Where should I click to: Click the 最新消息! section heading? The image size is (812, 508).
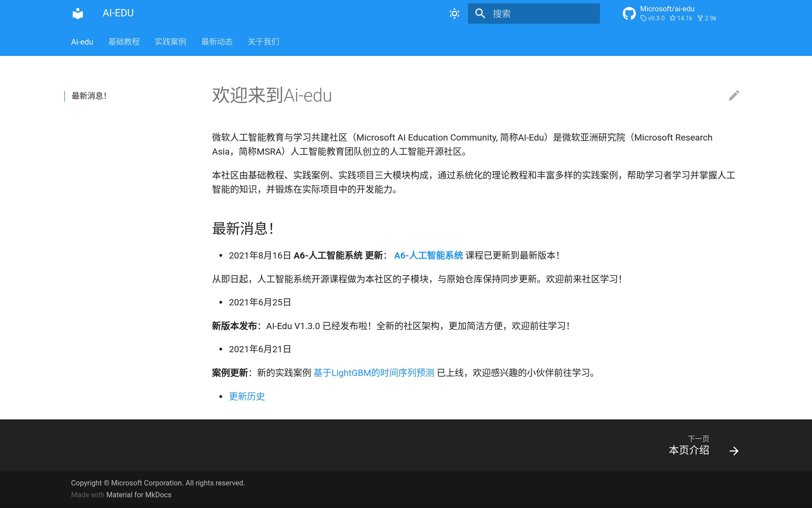point(243,229)
